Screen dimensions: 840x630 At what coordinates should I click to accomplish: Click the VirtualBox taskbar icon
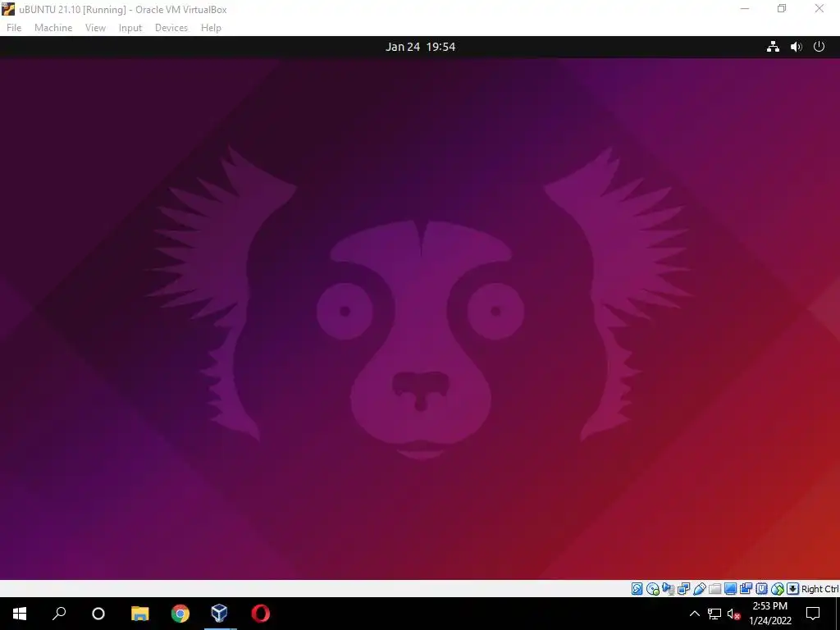(220, 614)
